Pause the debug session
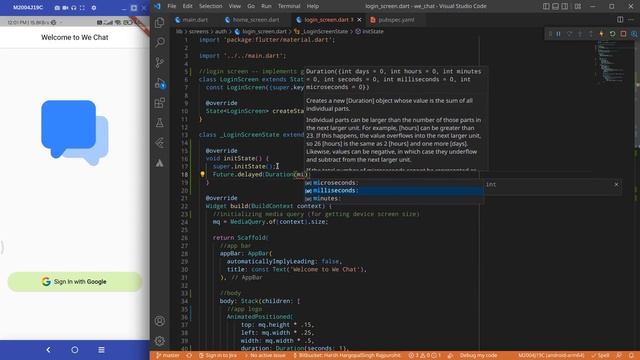The height and width of the screenshot is (360, 640). point(558,34)
